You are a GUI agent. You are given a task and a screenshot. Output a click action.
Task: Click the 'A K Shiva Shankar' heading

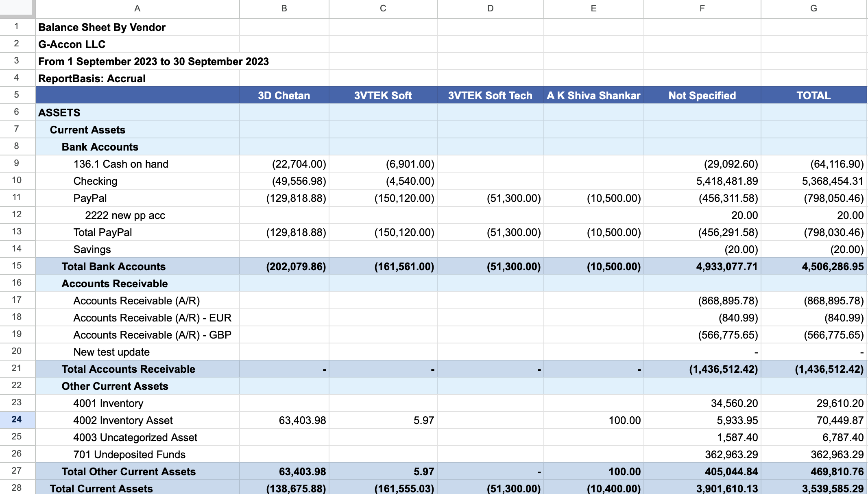[x=593, y=96]
